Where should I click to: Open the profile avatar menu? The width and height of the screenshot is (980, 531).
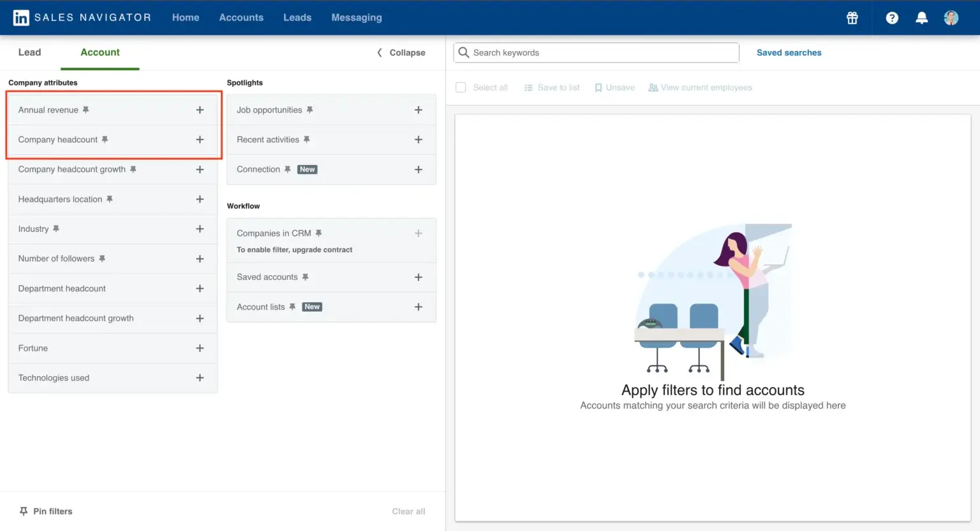951,18
